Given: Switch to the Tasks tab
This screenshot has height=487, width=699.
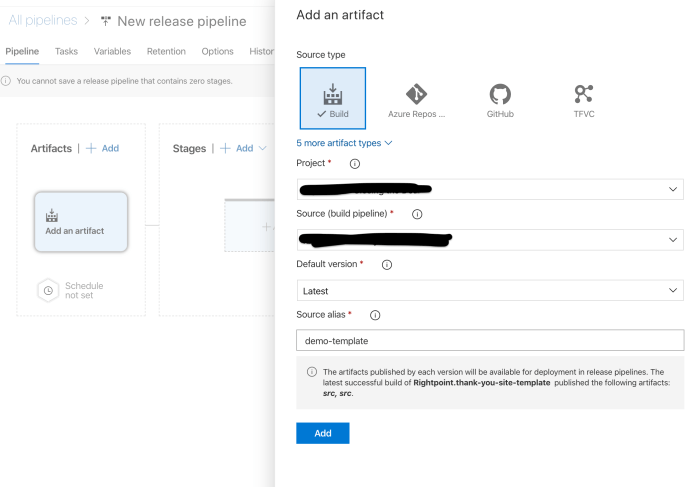Looking at the screenshot, I should click(x=66, y=52).
